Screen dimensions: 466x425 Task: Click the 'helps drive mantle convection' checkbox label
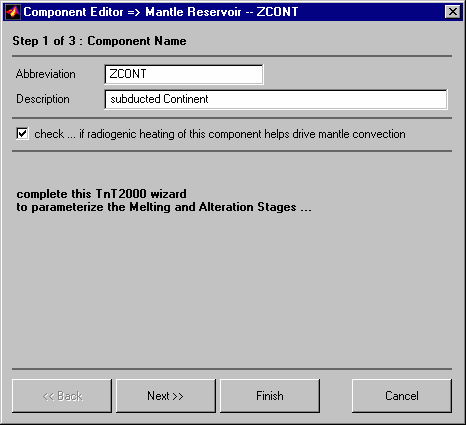220,134
